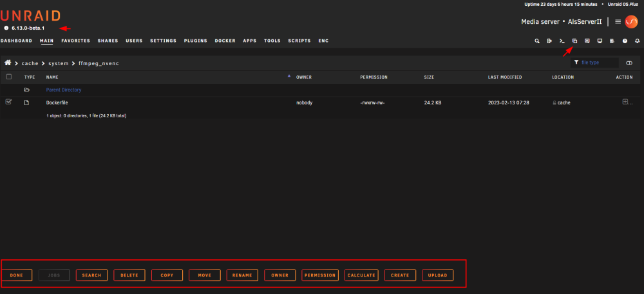644x294 pixels.
Task: Open the Plugins menu item
Action: tap(196, 41)
